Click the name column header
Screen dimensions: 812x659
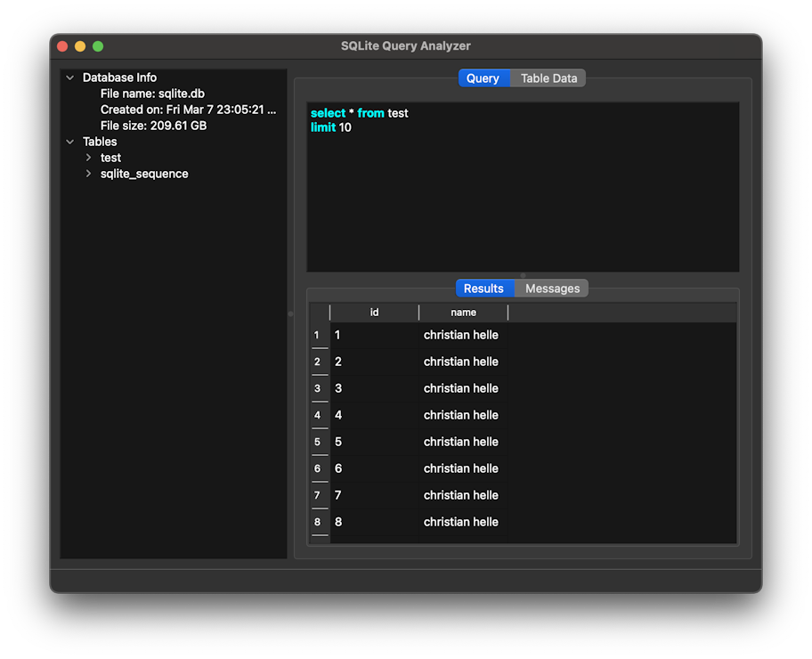pyautogui.click(x=464, y=313)
